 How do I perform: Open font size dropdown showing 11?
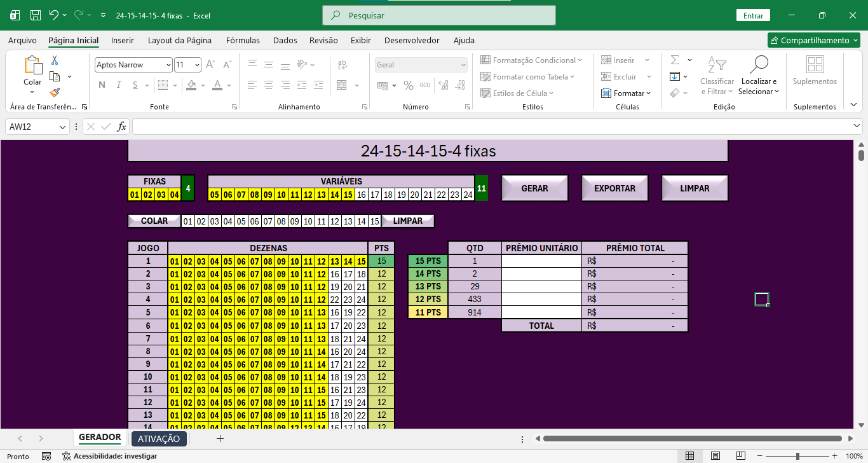point(198,65)
